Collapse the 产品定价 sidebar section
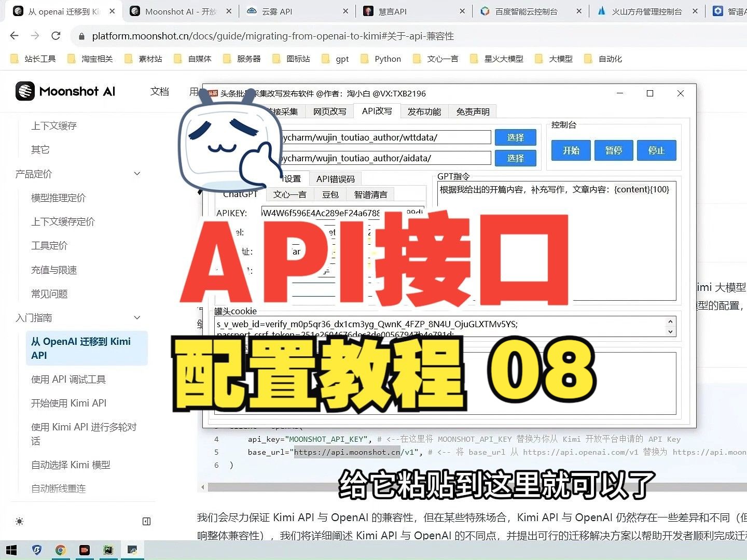This screenshot has height=560, width=747. point(137,174)
